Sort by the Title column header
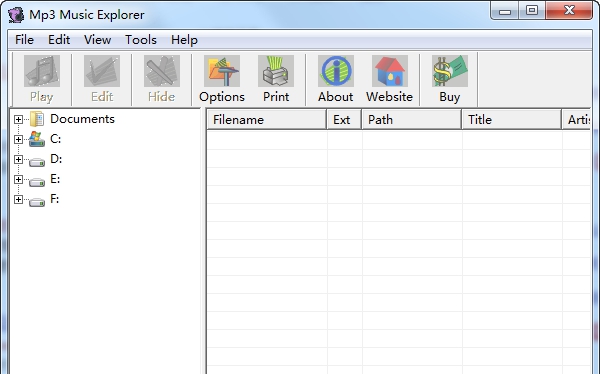Image resolution: width=600 pixels, height=374 pixels. pyautogui.click(x=512, y=119)
